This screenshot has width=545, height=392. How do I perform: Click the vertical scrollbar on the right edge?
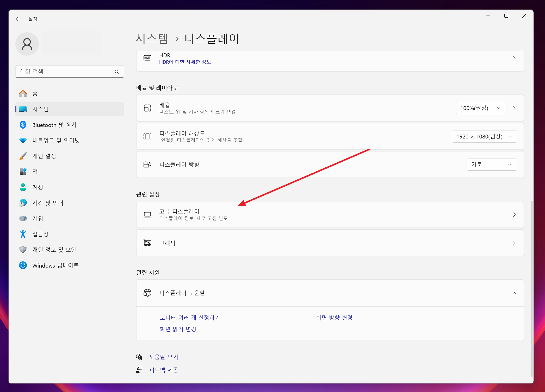coord(532,286)
